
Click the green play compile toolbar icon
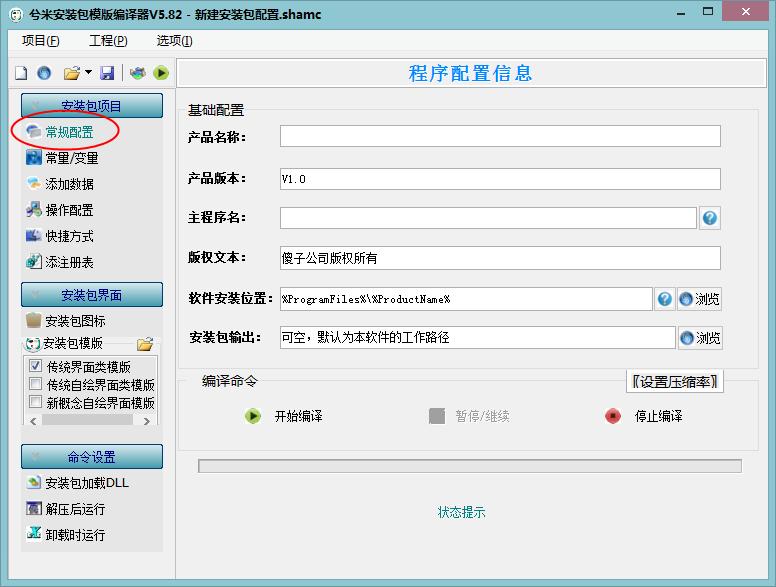coord(161,73)
